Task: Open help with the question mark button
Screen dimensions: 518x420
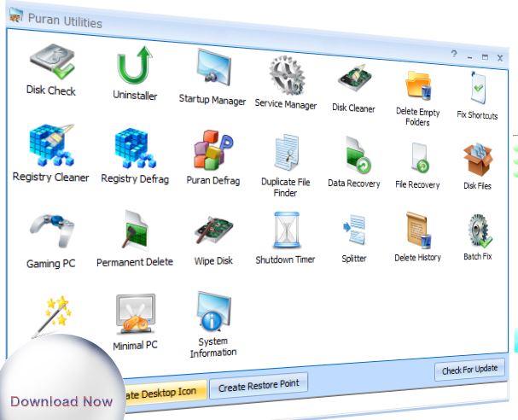Action: [x=454, y=54]
